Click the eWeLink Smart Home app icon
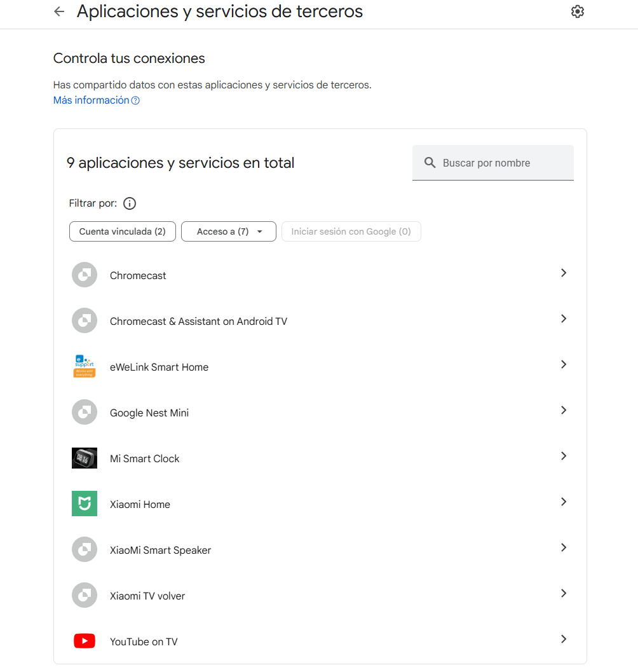The width and height of the screenshot is (638, 672). tap(85, 366)
